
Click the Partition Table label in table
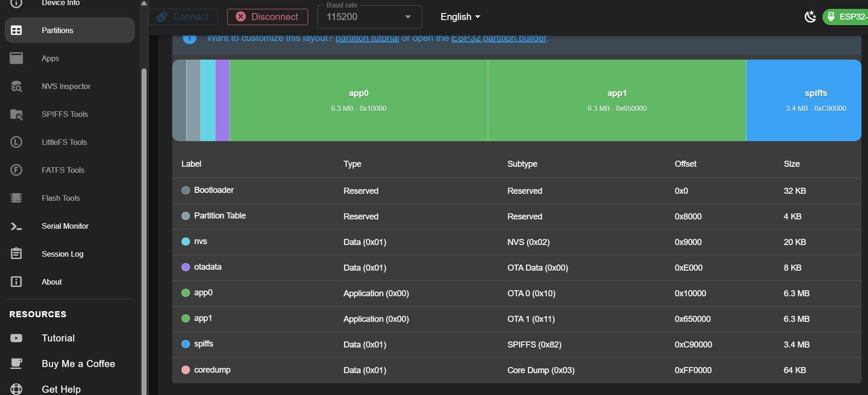pyautogui.click(x=220, y=216)
